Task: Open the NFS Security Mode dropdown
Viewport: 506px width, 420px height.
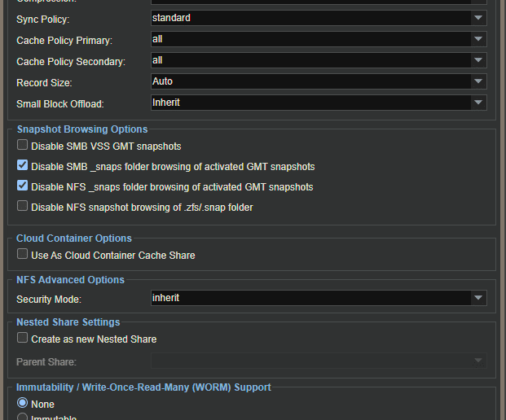Action: pyautogui.click(x=478, y=298)
